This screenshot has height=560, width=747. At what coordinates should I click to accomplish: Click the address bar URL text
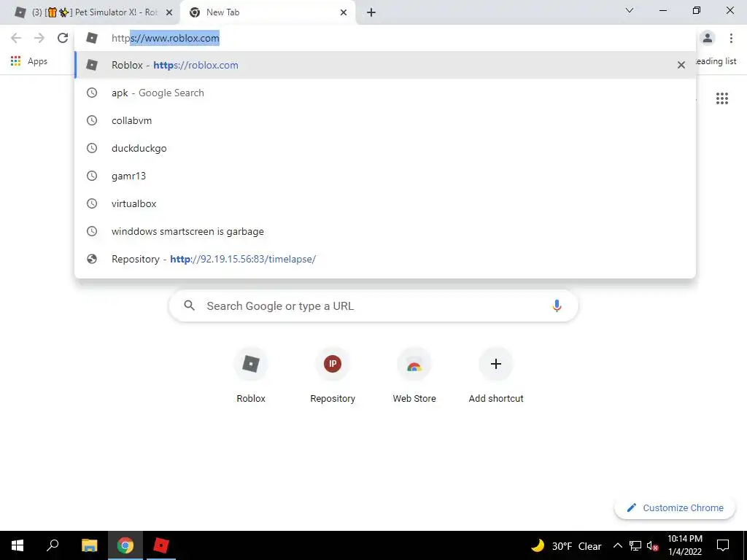(166, 38)
